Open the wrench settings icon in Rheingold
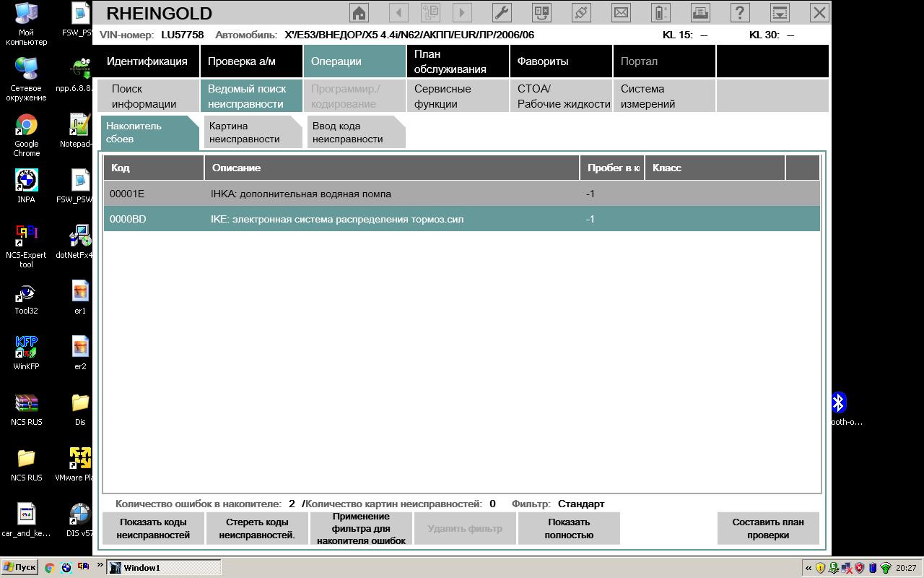Image resolution: width=924 pixels, height=578 pixels. tap(502, 12)
